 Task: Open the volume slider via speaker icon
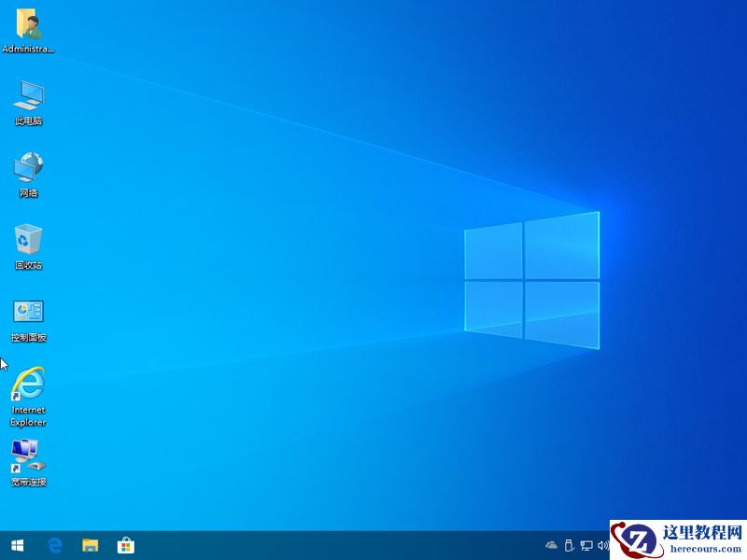tap(602, 545)
